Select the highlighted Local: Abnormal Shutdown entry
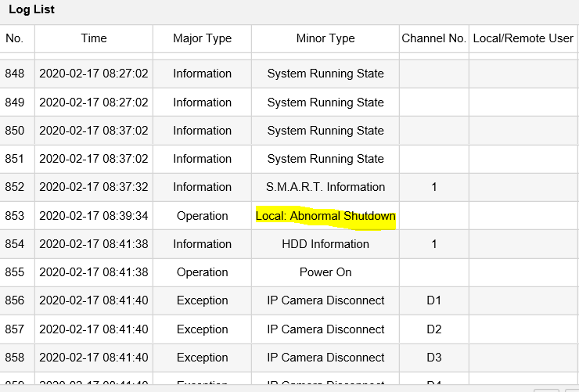This screenshot has height=392, width=579. pos(325,216)
